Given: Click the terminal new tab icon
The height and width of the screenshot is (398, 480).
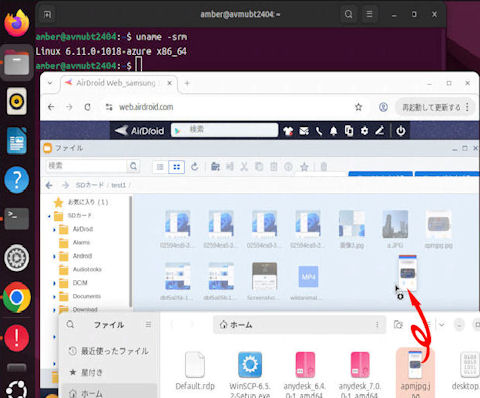Looking at the screenshot, I should pos(47,14).
